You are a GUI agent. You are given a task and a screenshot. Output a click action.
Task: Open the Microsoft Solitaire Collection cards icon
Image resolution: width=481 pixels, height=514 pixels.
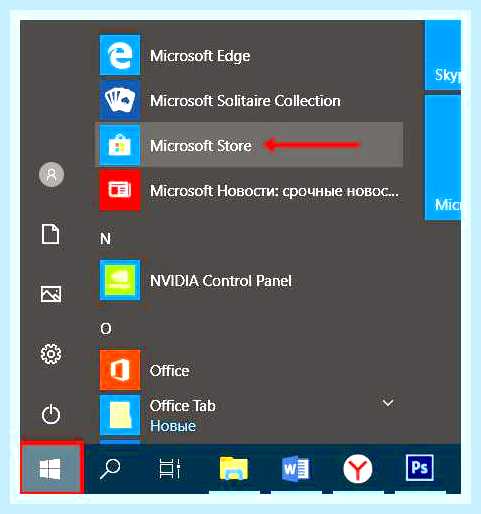click(120, 100)
